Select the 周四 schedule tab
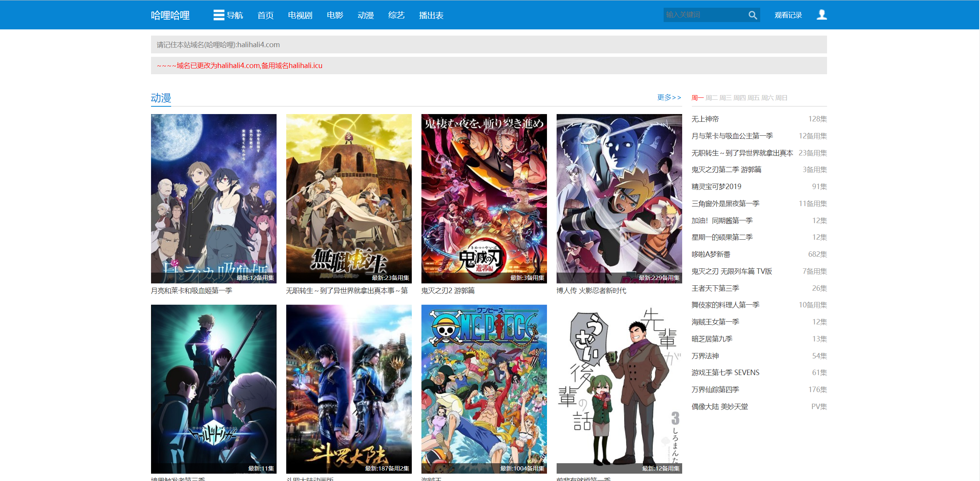The width and height of the screenshot is (980, 481). point(739,98)
